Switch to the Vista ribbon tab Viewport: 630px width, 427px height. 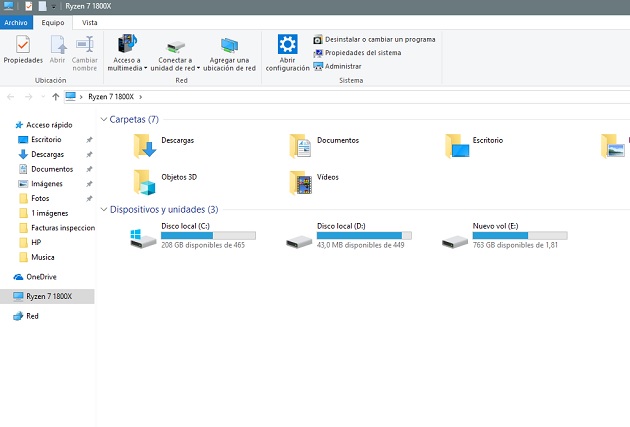tap(90, 22)
